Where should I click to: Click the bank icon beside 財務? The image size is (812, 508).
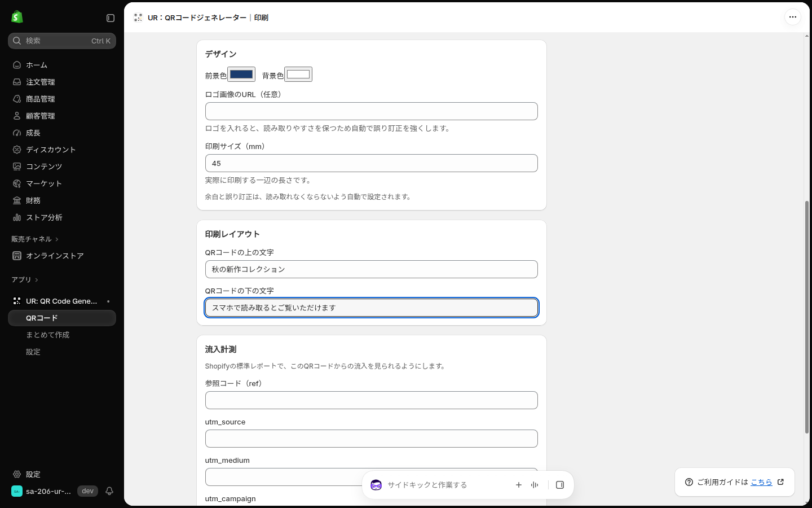[17, 200]
